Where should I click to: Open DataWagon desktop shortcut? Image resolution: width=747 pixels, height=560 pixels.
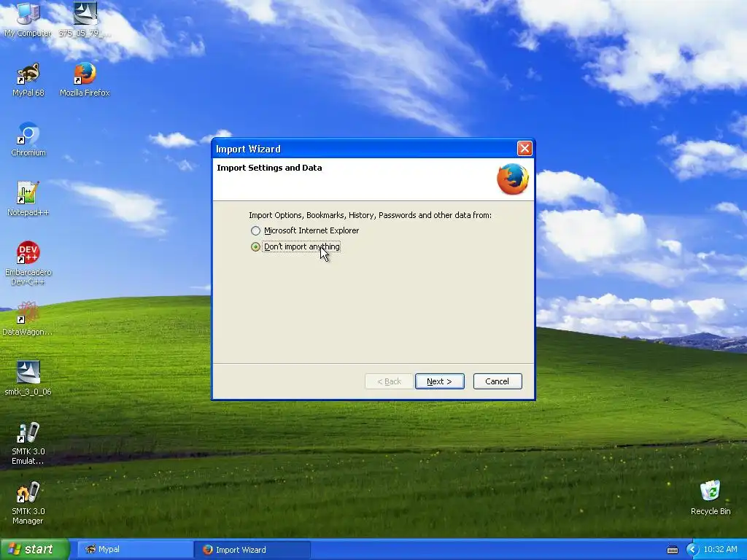[28, 319]
